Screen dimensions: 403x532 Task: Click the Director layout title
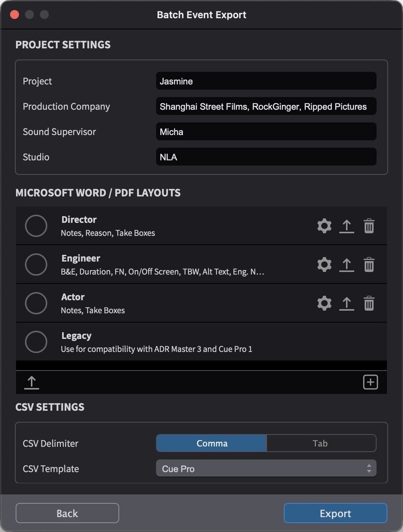point(79,219)
